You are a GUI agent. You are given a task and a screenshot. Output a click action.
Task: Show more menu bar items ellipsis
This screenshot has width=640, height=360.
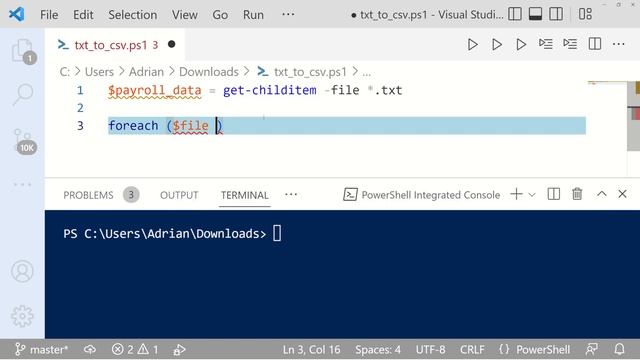(x=288, y=14)
